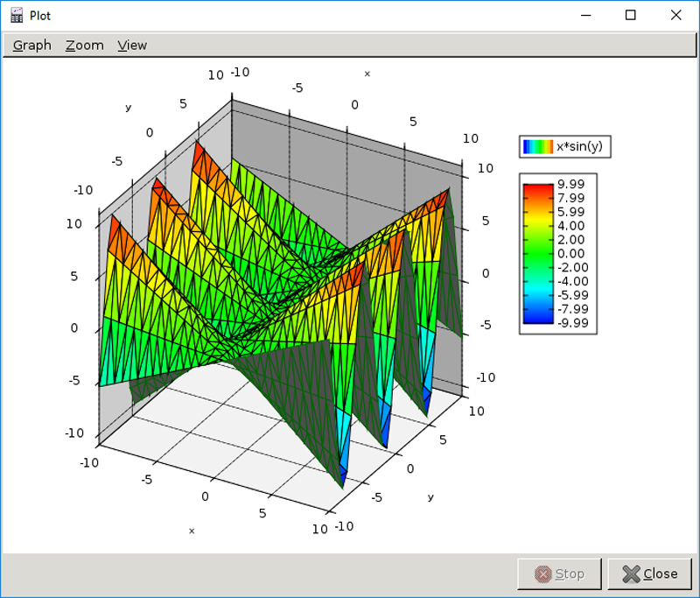Open the View menu
This screenshot has height=598, width=700.
click(x=132, y=46)
